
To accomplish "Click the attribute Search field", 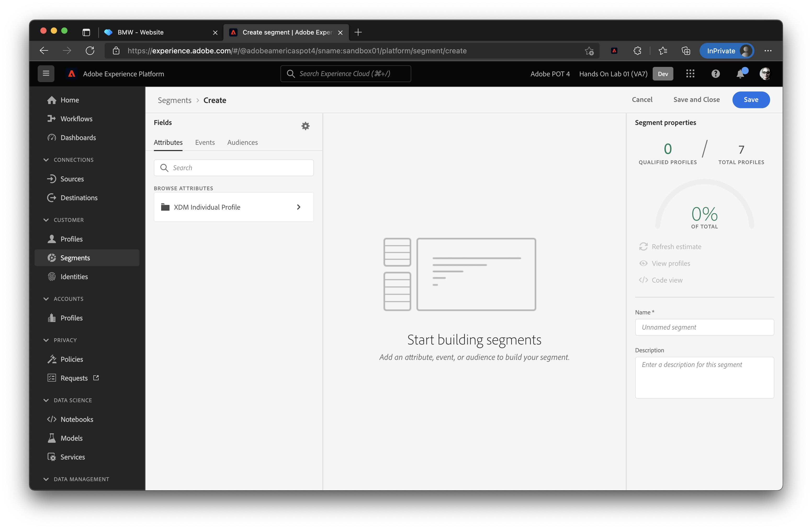I will [x=233, y=168].
